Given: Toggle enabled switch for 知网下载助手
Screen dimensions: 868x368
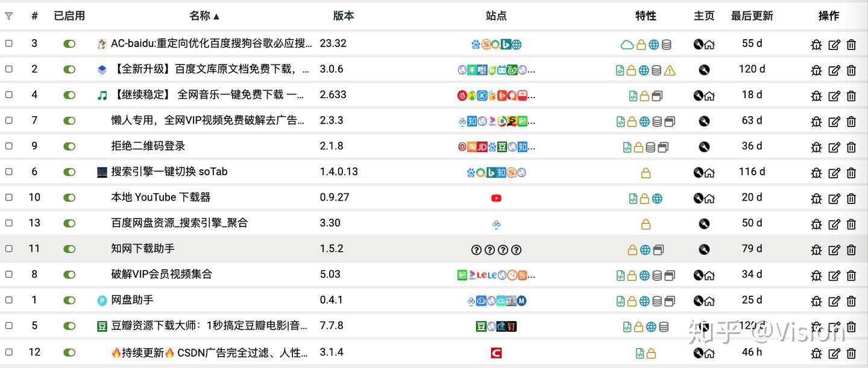Looking at the screenshot, I should click(69, 249).
